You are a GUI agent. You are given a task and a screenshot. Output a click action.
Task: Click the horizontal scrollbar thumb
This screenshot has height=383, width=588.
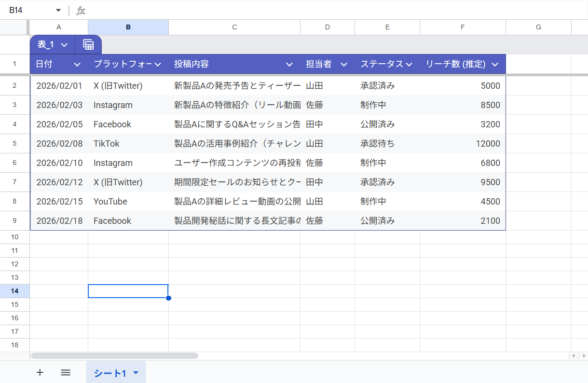tap(114, 356)
